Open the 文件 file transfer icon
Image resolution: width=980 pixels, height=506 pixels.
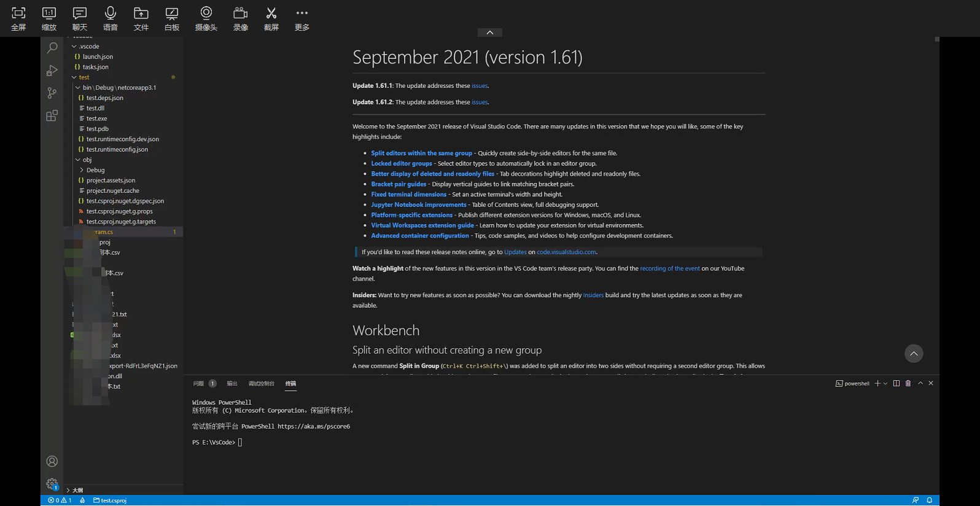pos(141,18)
